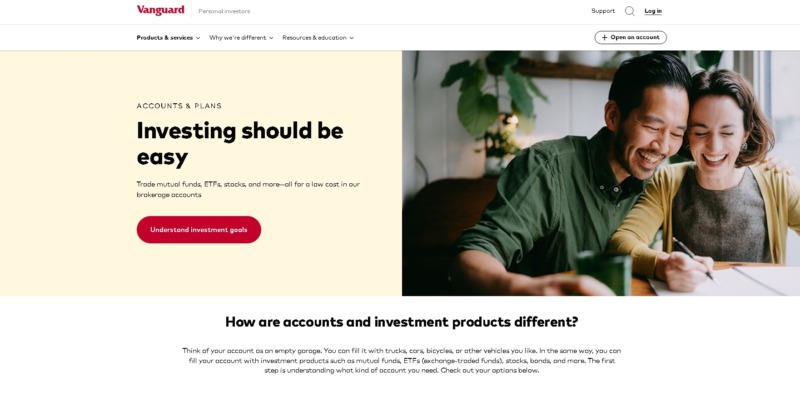The height and width of the screenshot is (393, 800).
Task: Click the accounts and investment products heading
Action: tap(402, 322)
